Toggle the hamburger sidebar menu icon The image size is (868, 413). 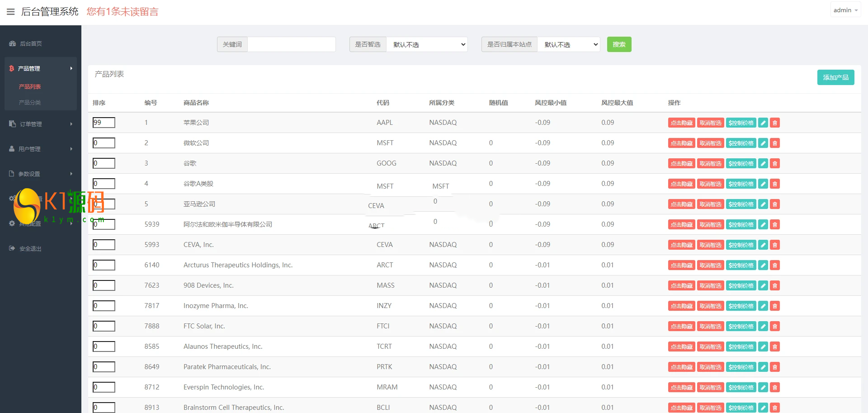11,12
